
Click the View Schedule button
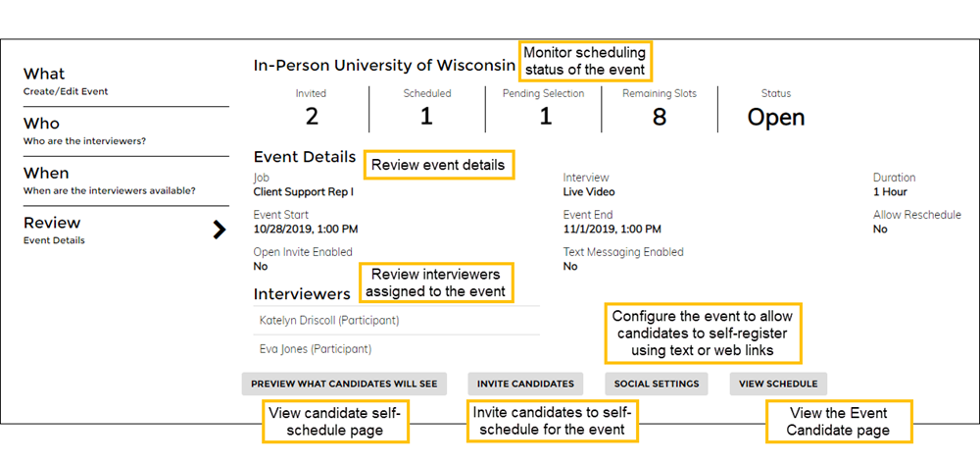(778, 384)
